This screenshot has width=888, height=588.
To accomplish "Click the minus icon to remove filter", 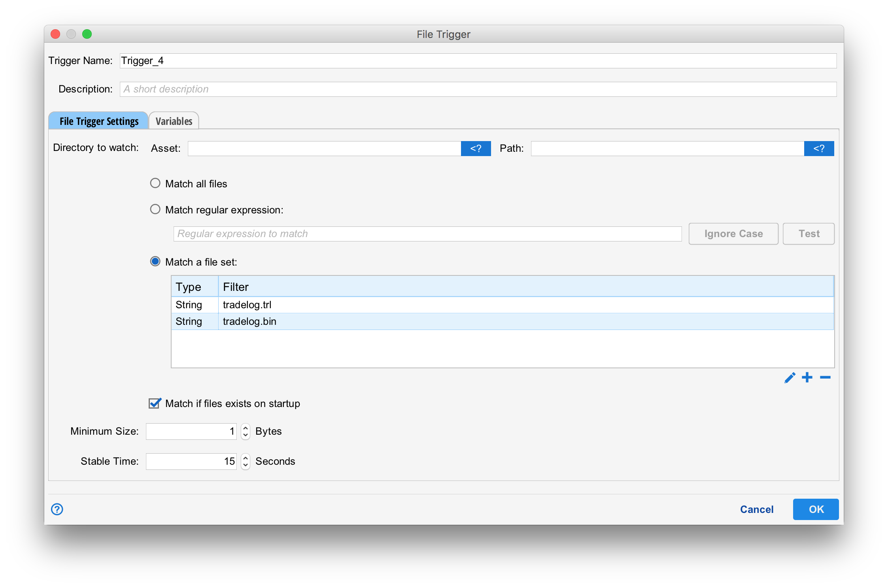I will (x=825, y=378).
